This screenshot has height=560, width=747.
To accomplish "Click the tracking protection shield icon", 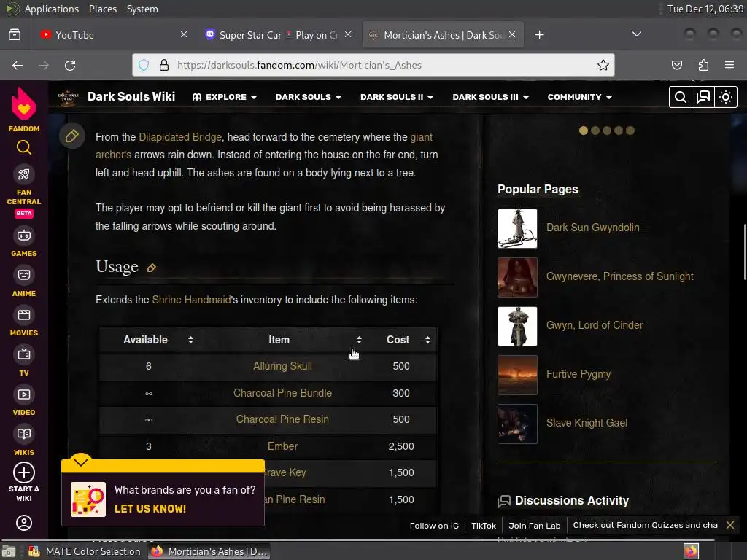I will [144, 65].
